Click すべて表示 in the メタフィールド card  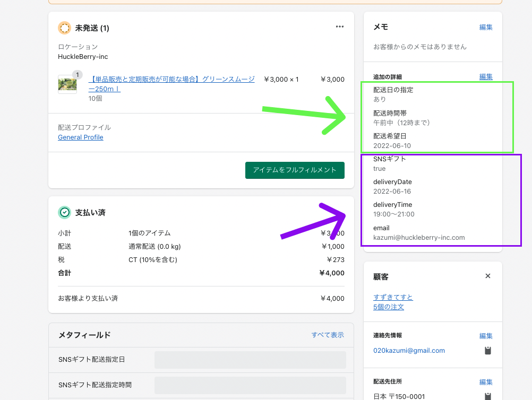tap(328, 335)
